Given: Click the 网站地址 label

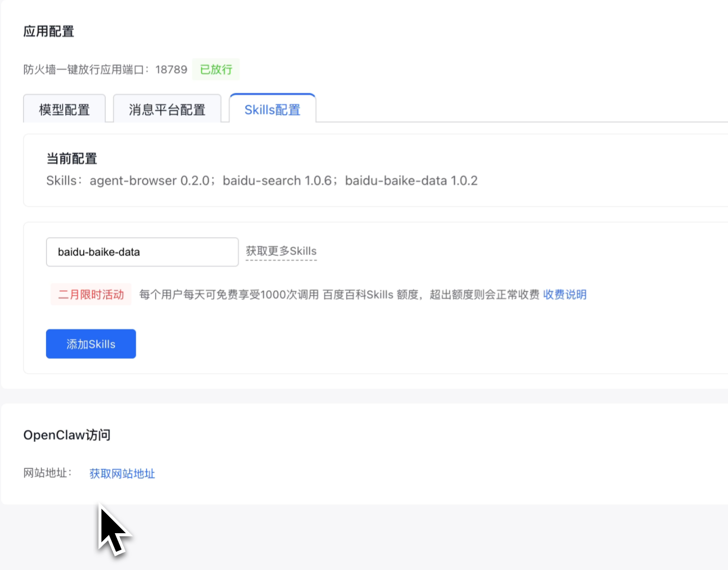Looking at the screenshot, I should click(47, 473).
